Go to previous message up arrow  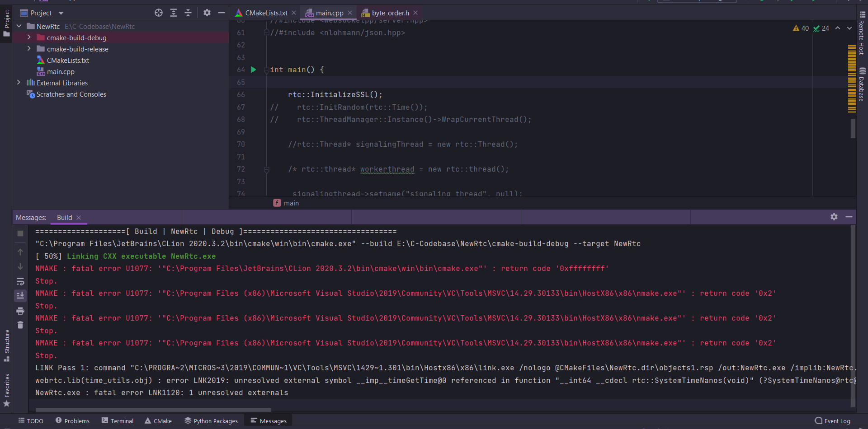point(20,252)
